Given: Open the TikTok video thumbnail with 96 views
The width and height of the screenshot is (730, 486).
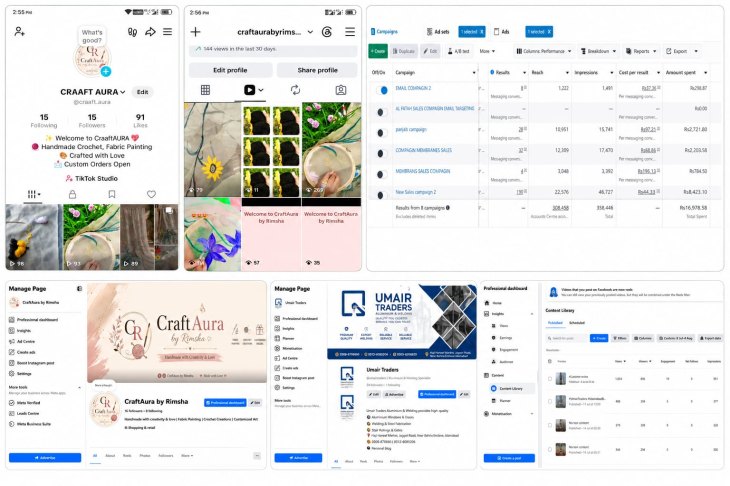Looking at the screenshot, I should (x=34, y=237).
